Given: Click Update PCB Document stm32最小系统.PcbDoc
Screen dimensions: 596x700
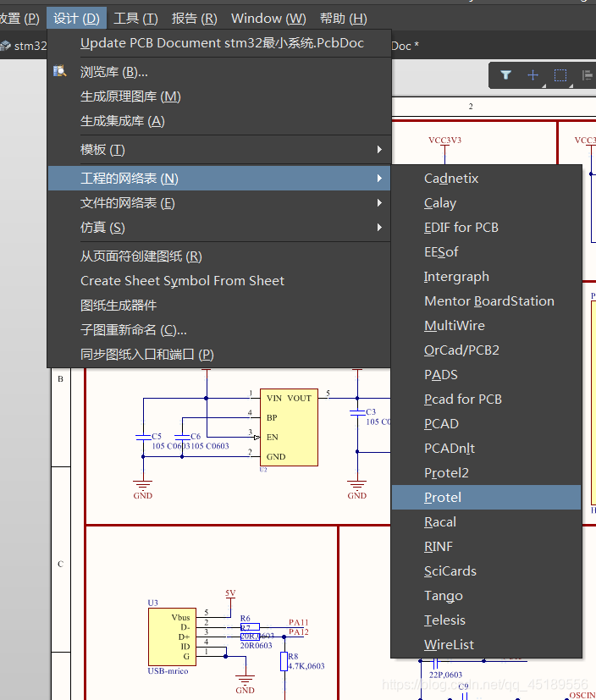Looking at the screenshot, I should [x=222, y=43].
